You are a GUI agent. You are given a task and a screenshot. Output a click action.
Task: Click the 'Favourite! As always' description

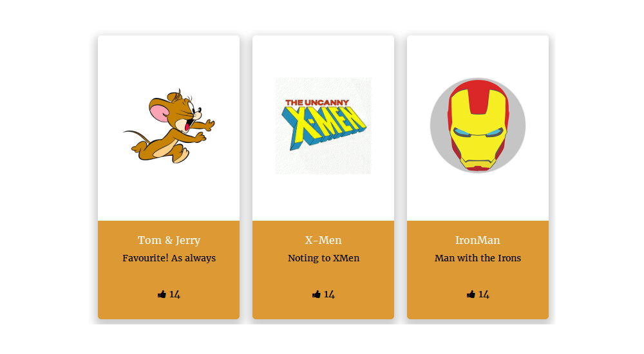click(169, 258)
